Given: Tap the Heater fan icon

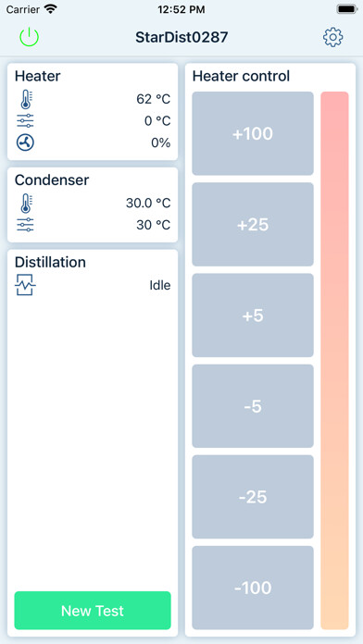Looking at the screenshot, I should coord(26,142).
